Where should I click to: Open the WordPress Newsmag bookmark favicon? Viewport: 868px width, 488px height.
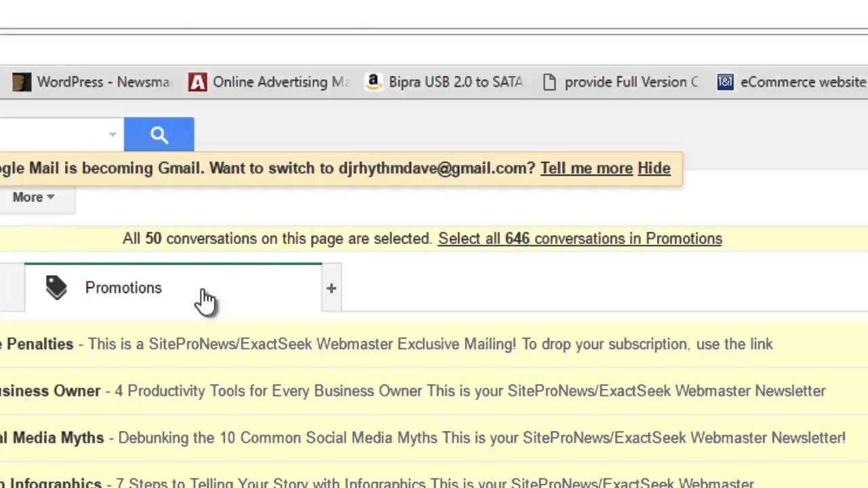click(22, 82)
